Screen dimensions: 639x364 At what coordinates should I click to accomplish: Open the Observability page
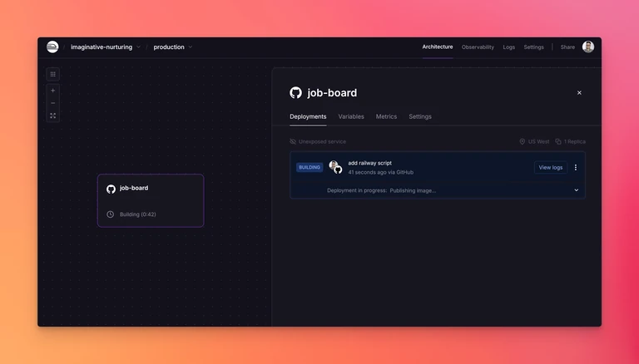pos(478,47)
